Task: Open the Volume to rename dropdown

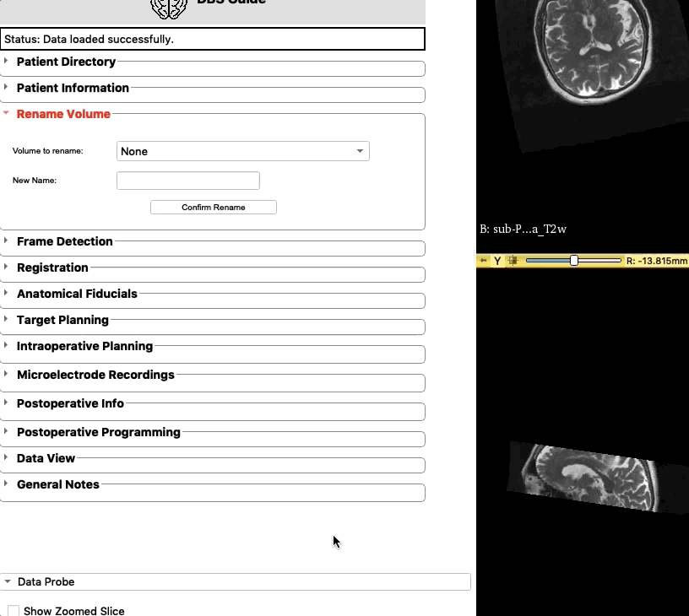Action: point(242,151)
